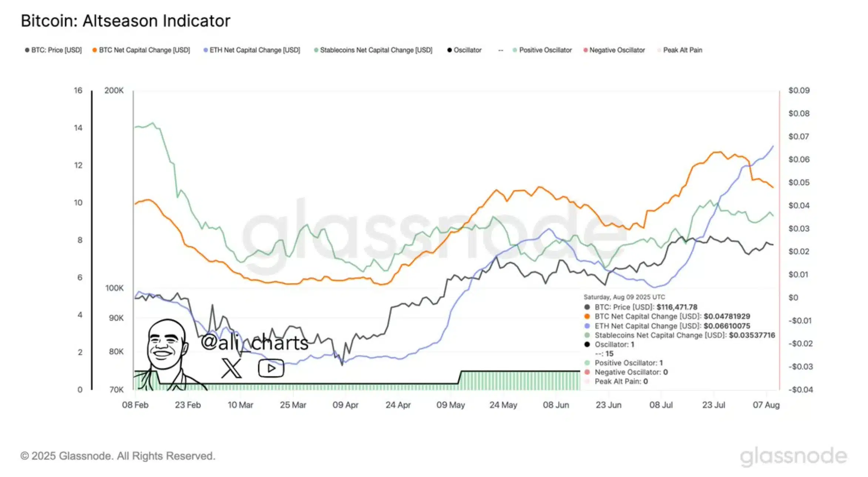Click the X logo icon in watermark
Image resolution: width=868 pixels, height=477 pixels.
pyautogui.click(x=231, y=368)
